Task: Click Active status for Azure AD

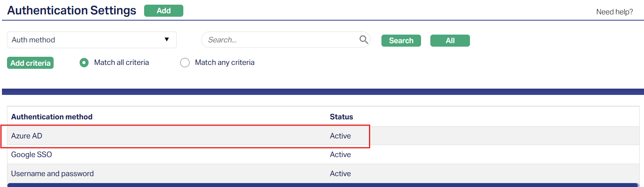Action: click(340, 136)
